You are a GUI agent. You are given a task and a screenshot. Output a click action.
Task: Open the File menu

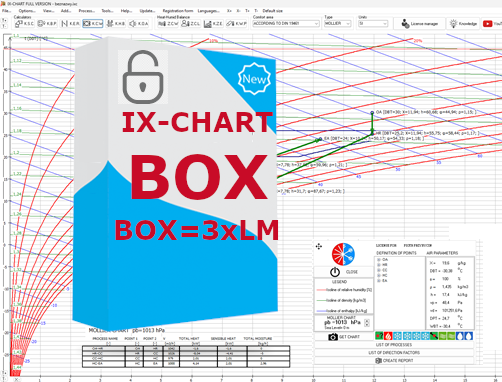click(6, 11)
